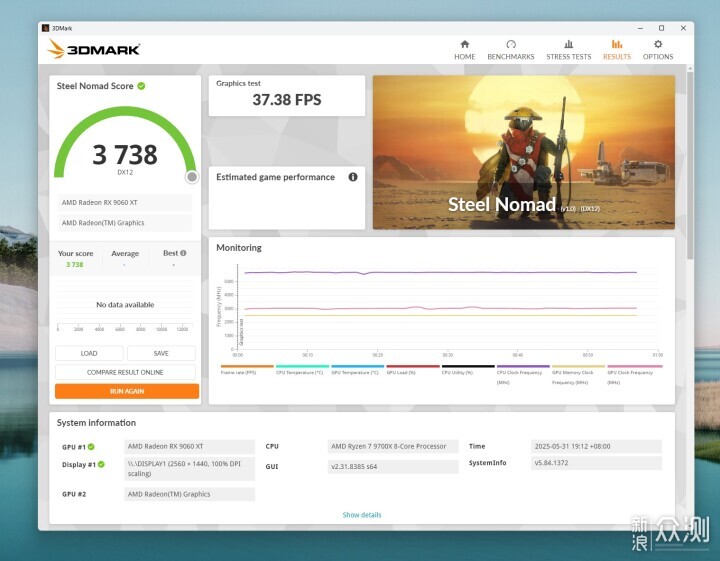Open the Options tab

pos(658,50)
